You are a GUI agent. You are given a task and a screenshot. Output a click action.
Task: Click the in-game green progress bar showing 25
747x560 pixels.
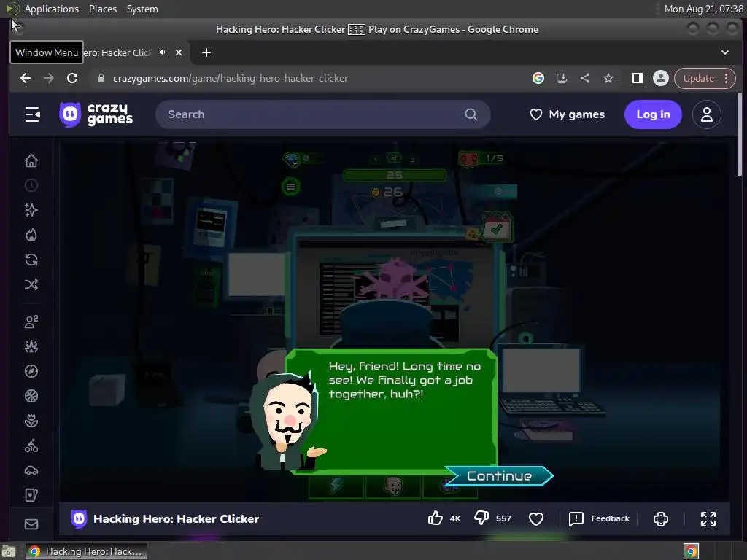(x=395, y=175)
